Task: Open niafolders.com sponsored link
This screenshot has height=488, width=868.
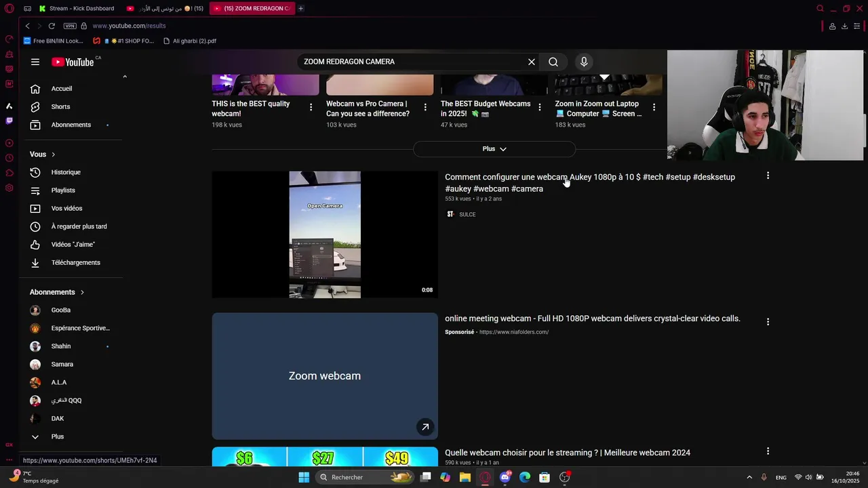Action: tap(514, 332)
